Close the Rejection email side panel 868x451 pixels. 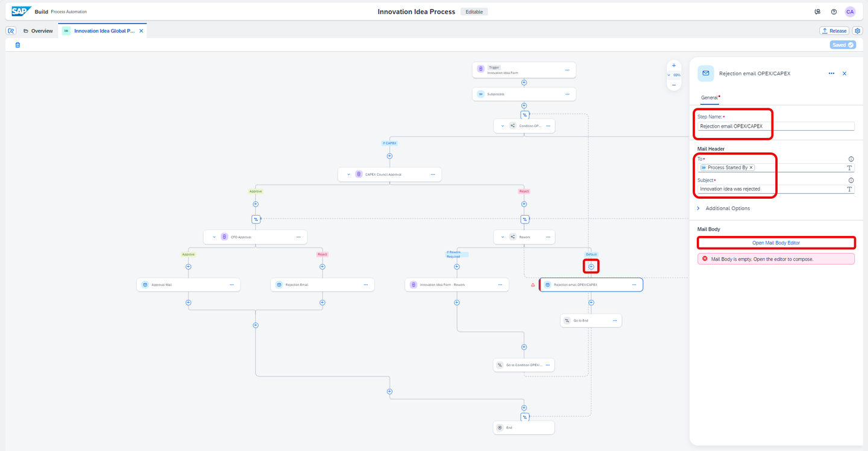(x=844, y=73)
